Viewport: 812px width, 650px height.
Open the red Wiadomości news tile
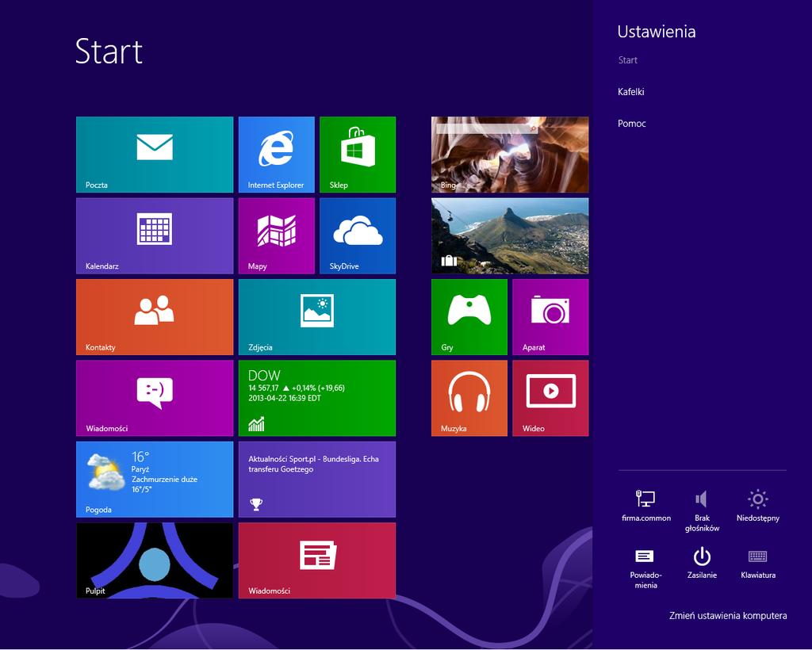tap(317, 560)
